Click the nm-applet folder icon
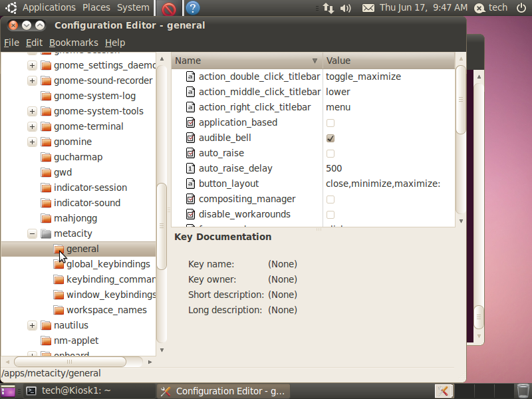Image resolution: width=532 pixels, height=399 pixels. coord(46,340)
